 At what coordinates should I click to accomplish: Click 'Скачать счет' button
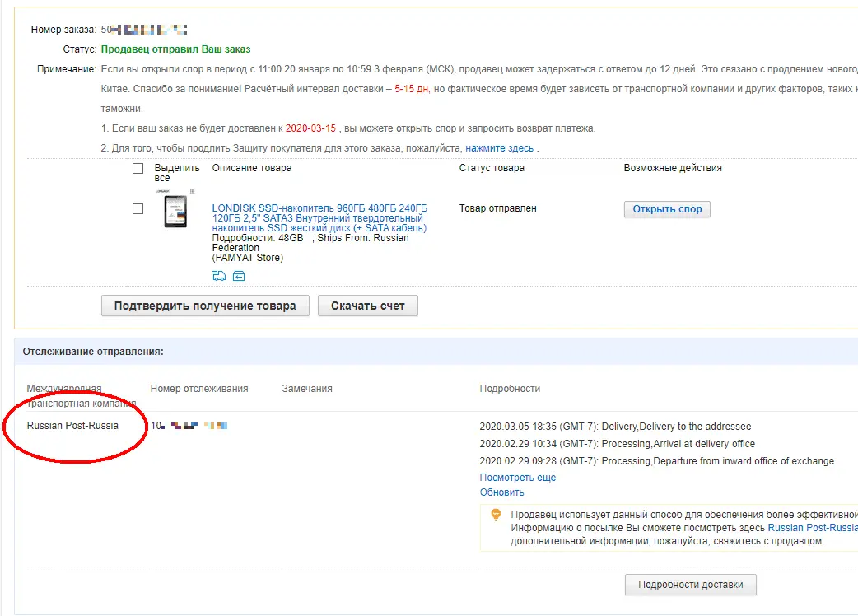pyautogui.click(x=368, y=306)
